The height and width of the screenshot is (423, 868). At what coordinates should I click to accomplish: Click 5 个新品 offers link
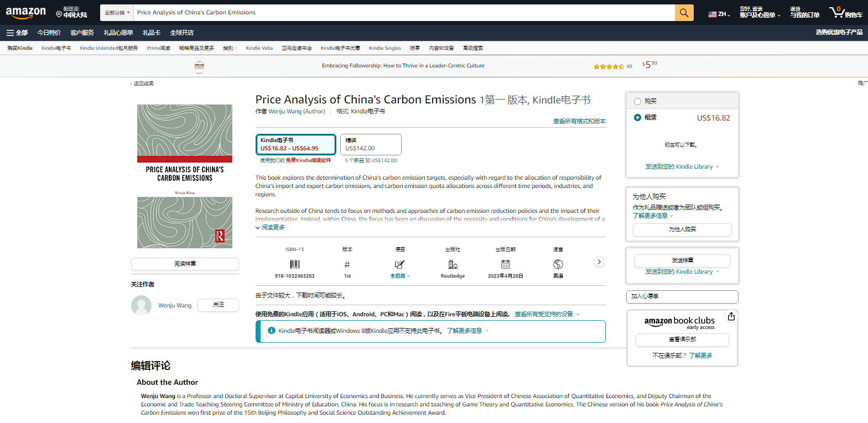coord(371,160)
